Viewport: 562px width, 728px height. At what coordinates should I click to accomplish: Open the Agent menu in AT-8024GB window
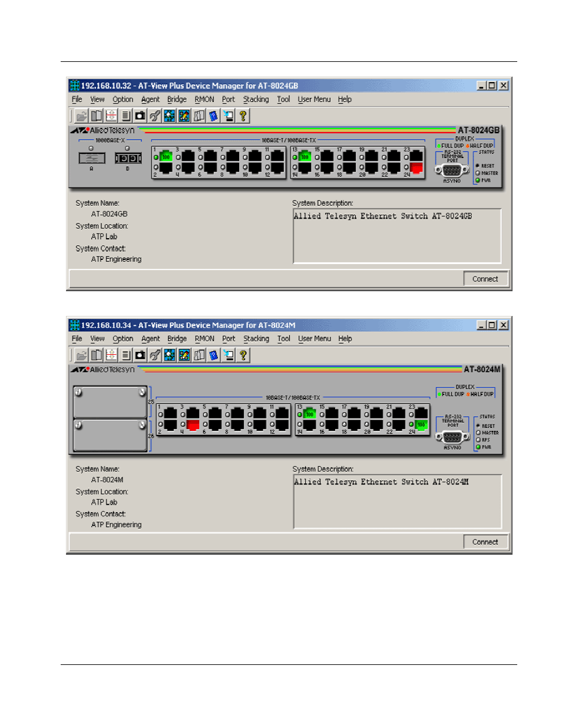point(150,100)
